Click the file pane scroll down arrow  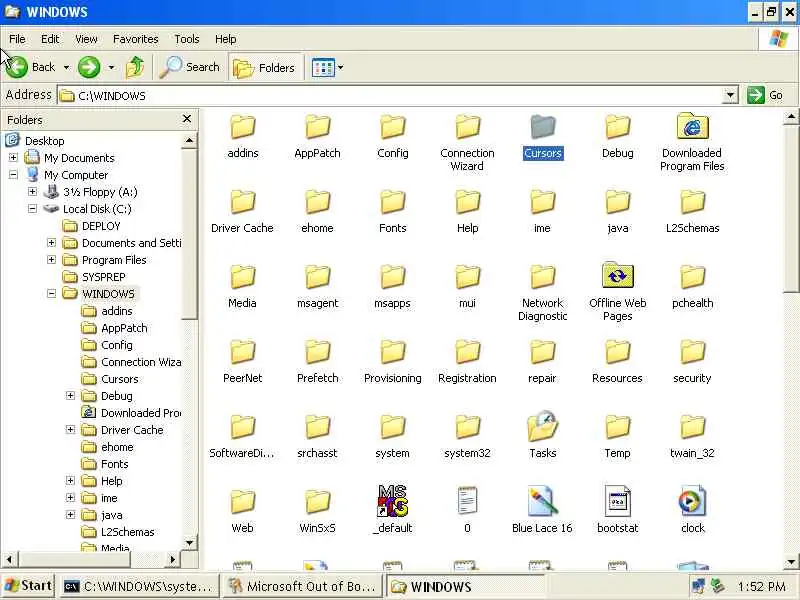(791, 562)
